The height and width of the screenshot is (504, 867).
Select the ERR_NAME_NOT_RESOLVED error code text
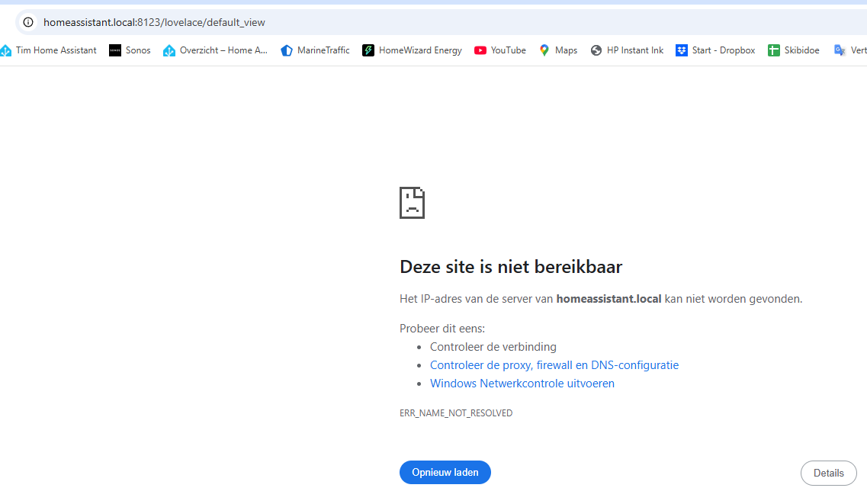point(456,413)
